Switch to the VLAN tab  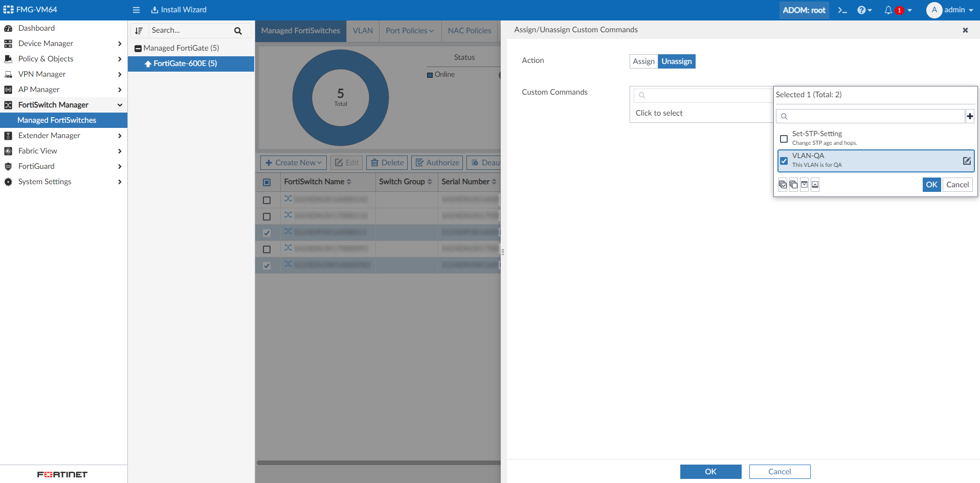tap(363, 31)
